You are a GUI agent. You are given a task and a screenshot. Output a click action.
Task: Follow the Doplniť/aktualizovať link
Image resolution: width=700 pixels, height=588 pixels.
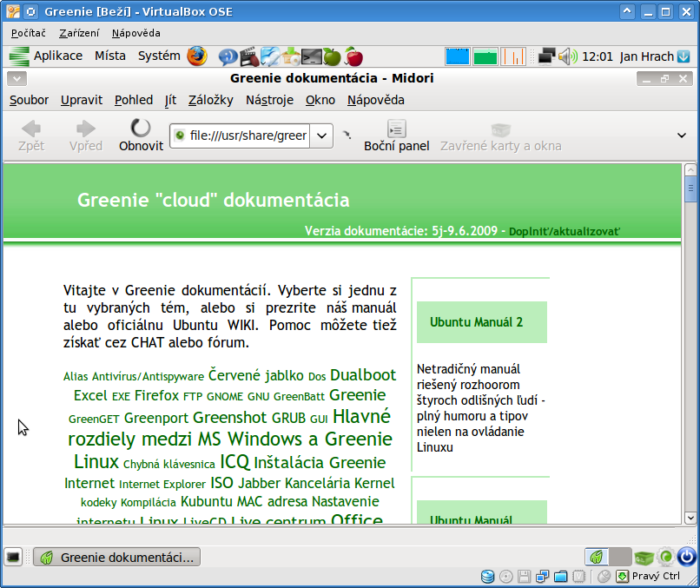coord(565,232)
